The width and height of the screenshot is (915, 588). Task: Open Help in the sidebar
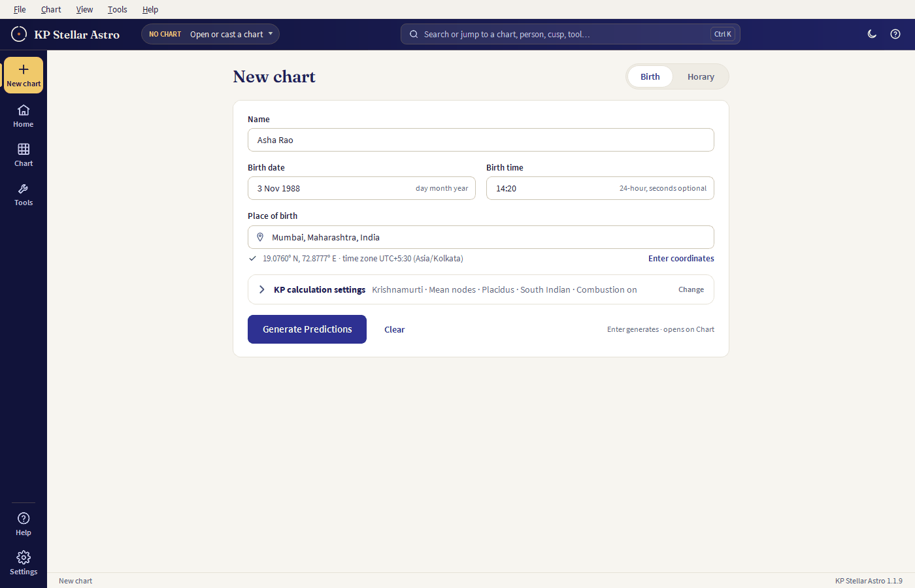[x=24, y=524]
